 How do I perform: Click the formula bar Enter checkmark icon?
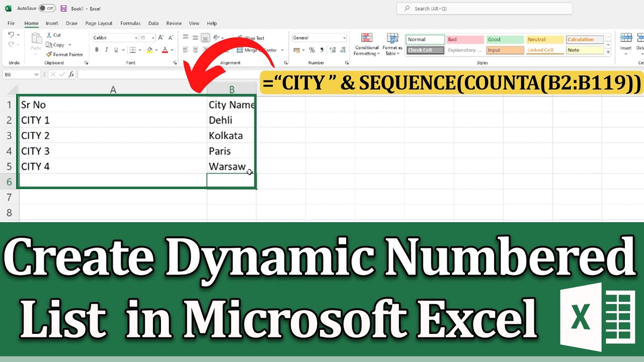coord(62,74)
